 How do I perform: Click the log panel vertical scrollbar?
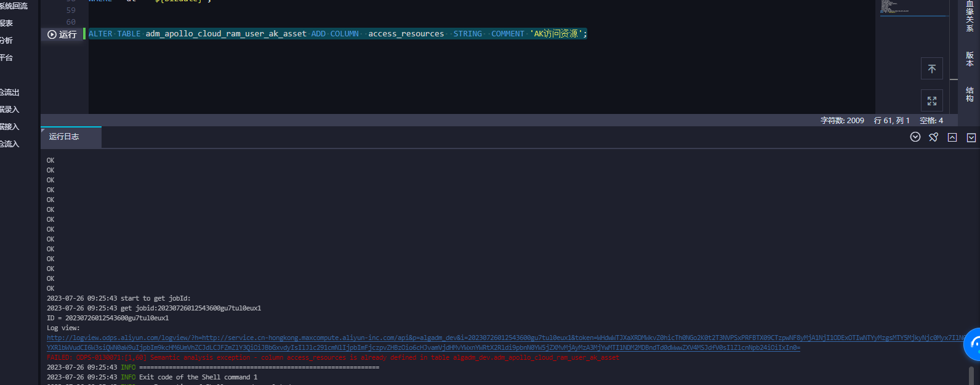pyautogui.click(x=971, y=375)
